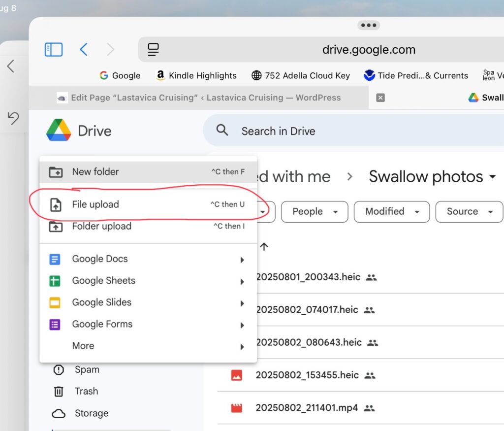Screen dimensions: 504x431
Task: Choose File upload from the menu
Action: [148, 204]
